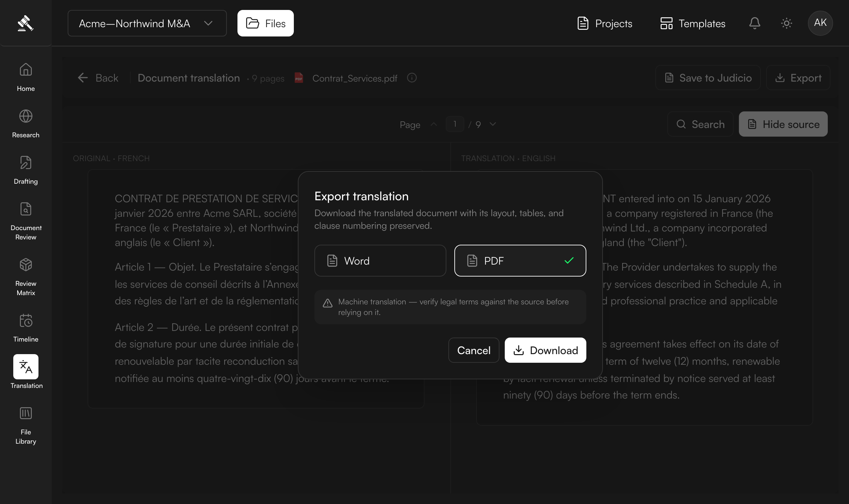
Task: Open the Timeline sidebar icon
Action: (26, 320)
